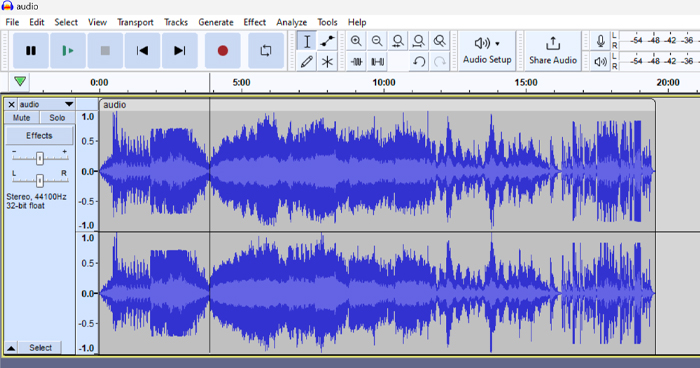The image size is (700, 368).
Task: Solo the audio track
Action: click(x=57, y=118)
